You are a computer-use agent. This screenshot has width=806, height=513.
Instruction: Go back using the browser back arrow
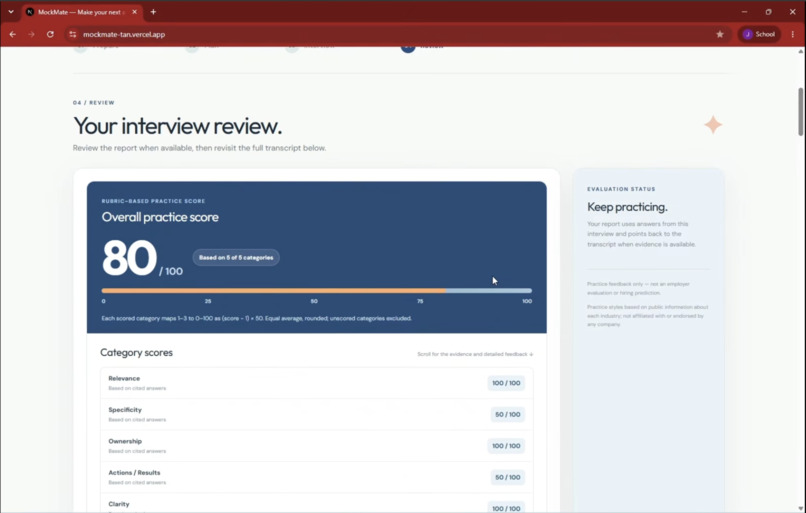click(13, 34)
